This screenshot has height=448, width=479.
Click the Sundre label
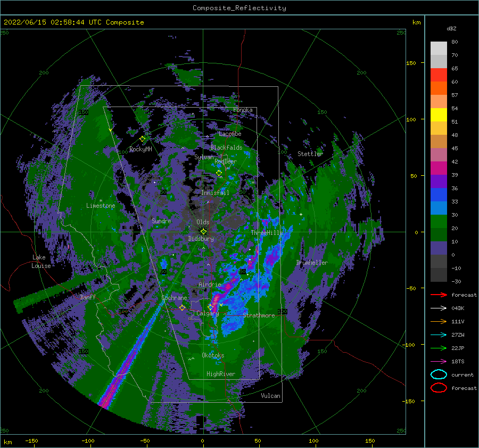(162, 221)
